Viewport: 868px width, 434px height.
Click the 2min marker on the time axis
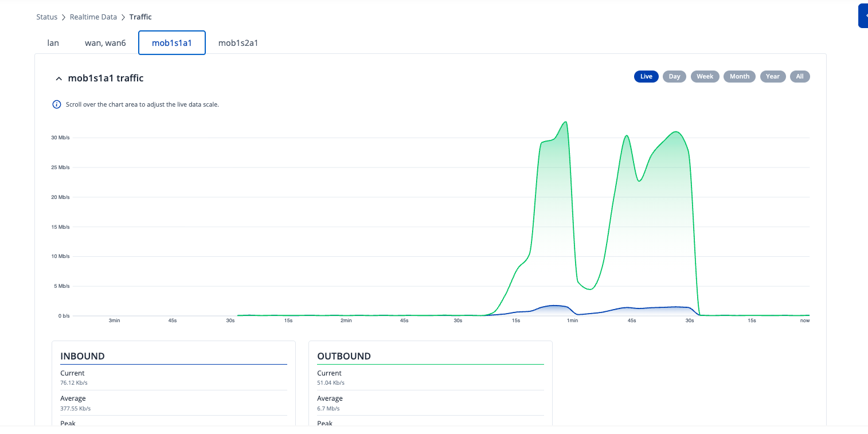(x=346, y=320)
